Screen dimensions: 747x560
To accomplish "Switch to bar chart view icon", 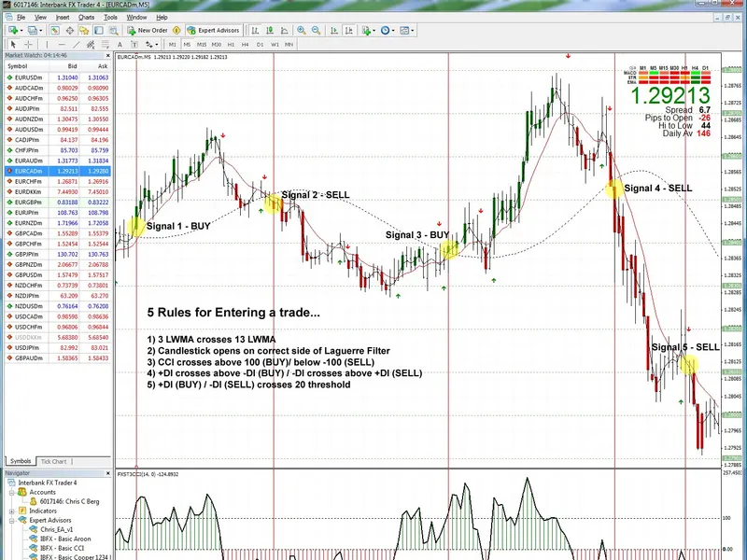I will [255, 31].
